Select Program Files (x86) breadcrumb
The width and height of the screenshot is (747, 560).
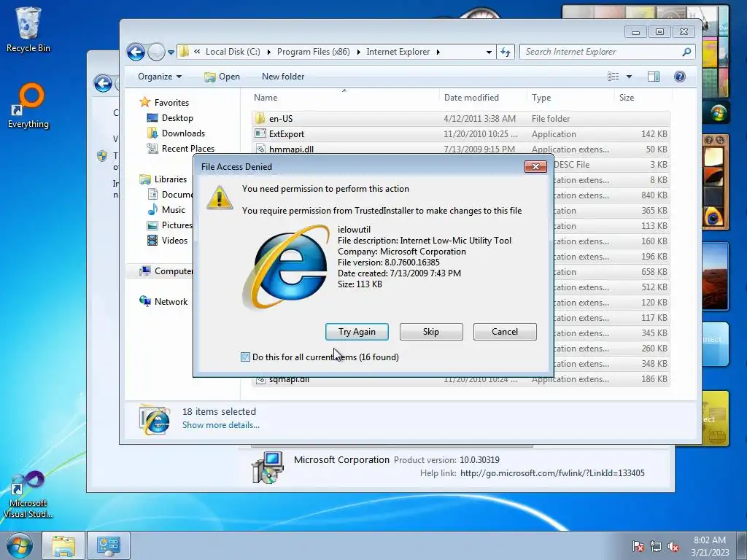[x=314, y=52]
